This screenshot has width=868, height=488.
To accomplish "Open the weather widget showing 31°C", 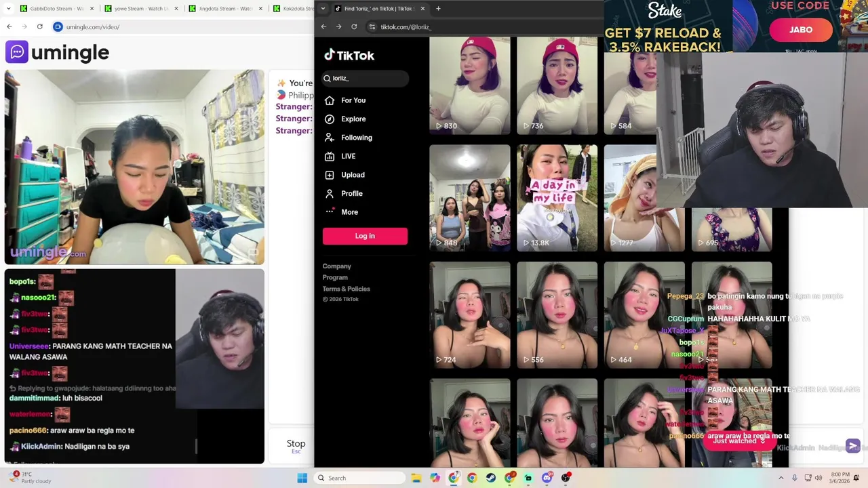I will click(x=31, y=478).
